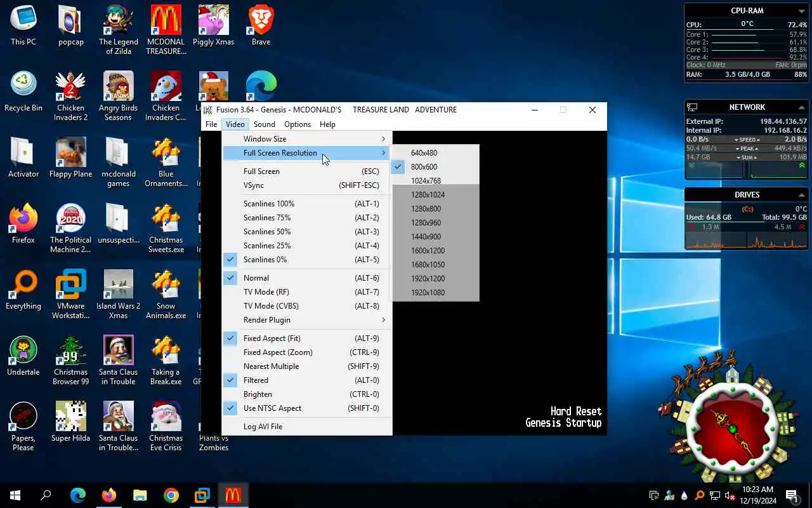Open Brave browser desktop icon
The height and width of the screenshot is (508, 812).
[x=261, y=26]
